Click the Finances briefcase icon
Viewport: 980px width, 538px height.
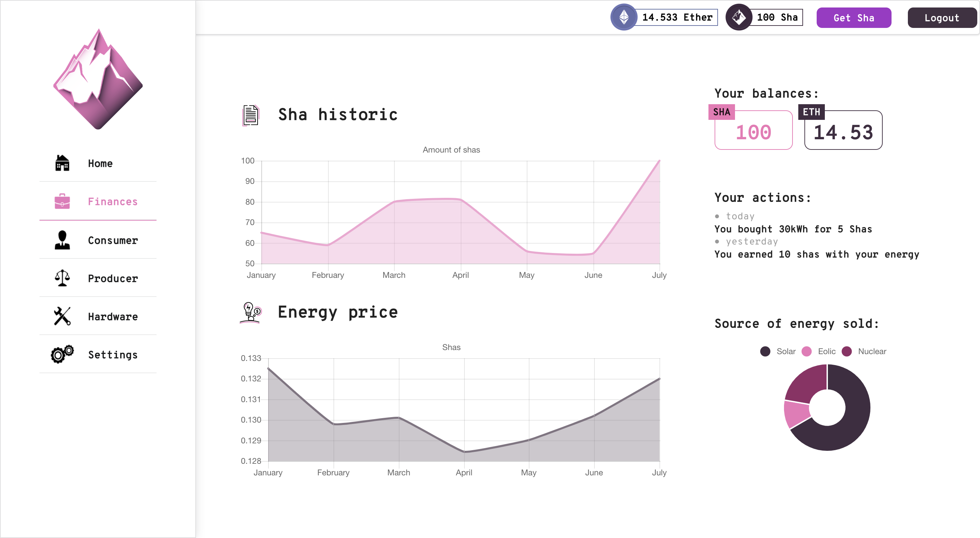[x=62, y=201]
